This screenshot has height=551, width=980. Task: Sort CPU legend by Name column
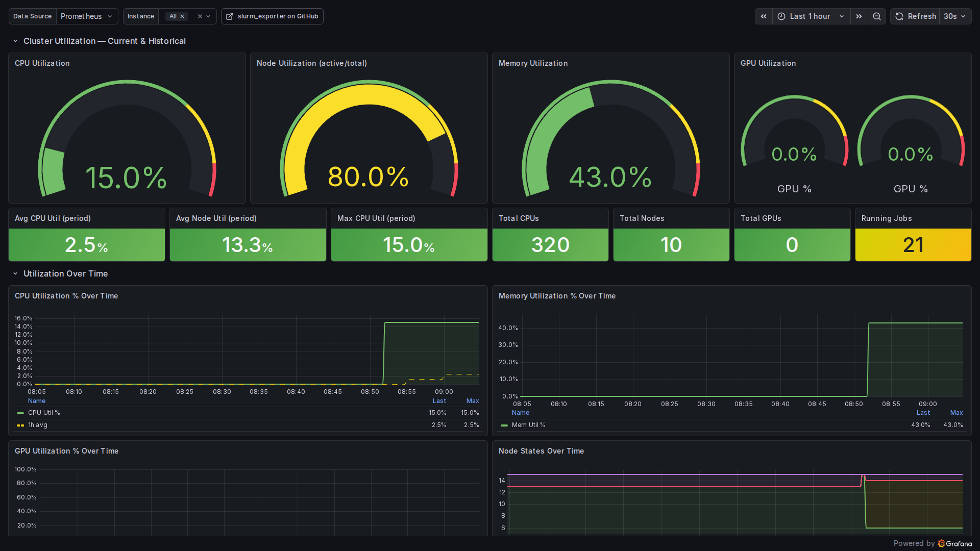pos(37,401)
